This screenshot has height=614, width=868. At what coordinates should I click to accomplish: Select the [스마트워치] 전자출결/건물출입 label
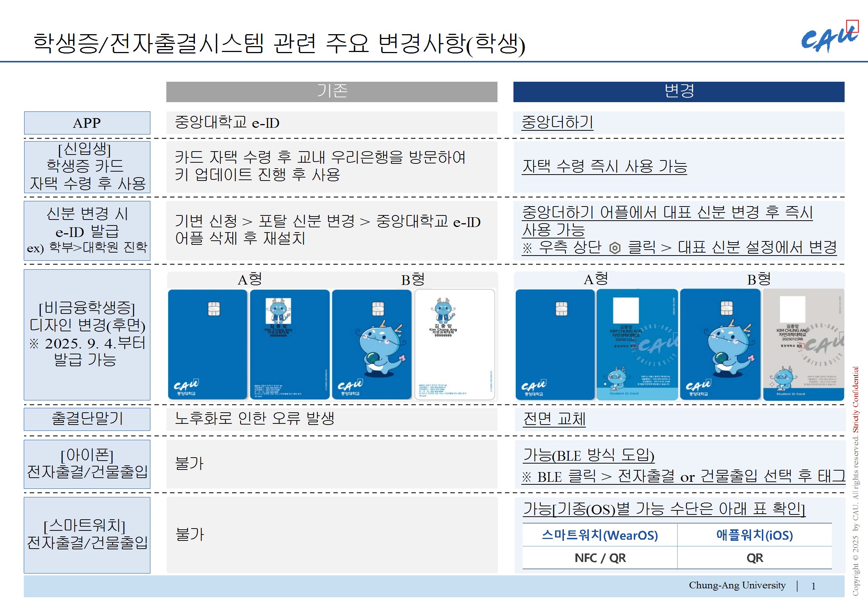click(87, 535)
